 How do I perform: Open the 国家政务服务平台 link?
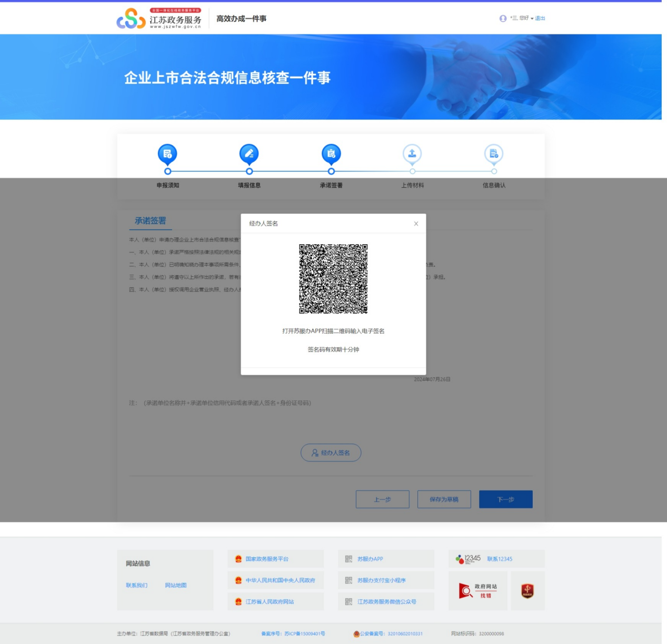pos(267,559)
